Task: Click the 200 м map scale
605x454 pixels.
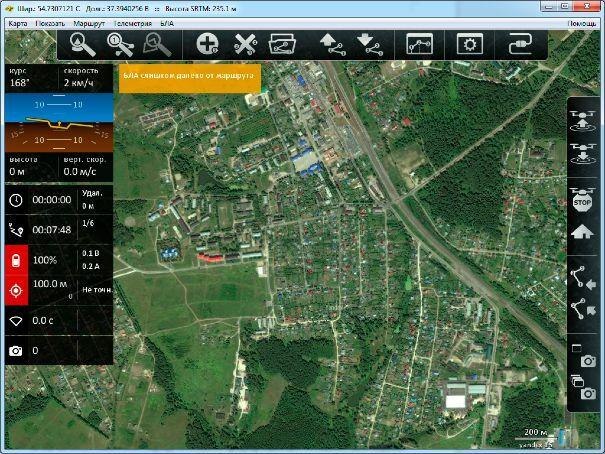Action: click(x=536, y=432)
